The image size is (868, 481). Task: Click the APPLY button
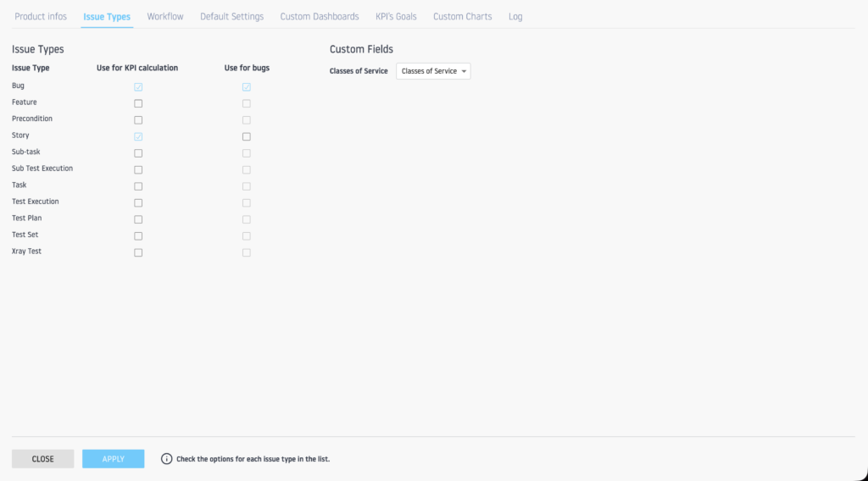click(x=113, y=459)
